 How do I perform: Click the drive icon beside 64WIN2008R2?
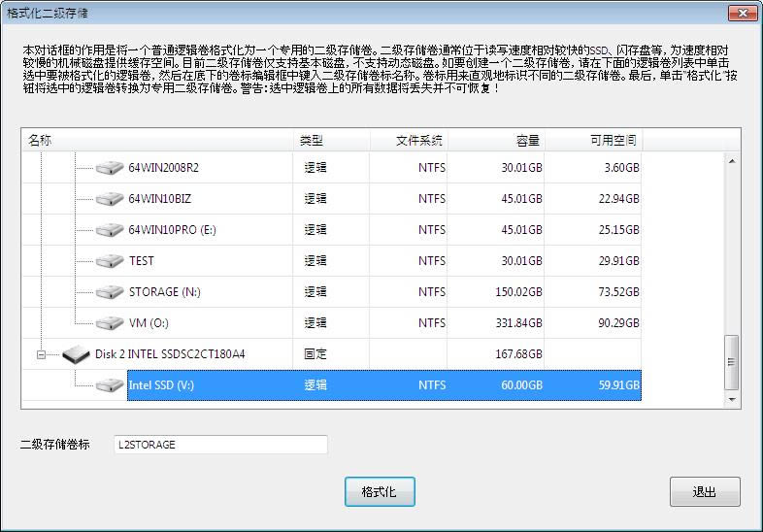(x=110, y=168)
